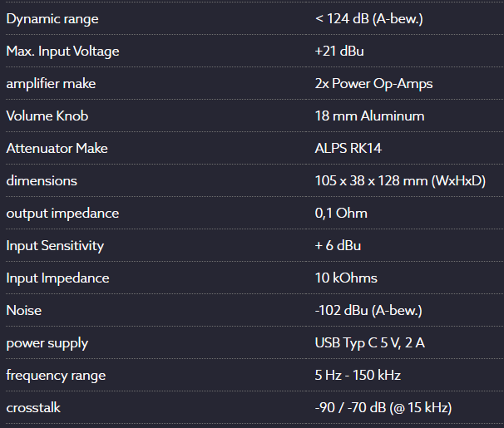Click the '5 Hz - 150 kHz' frequency value
This screenshot has width=504, height=428.
click(x=358, y=375)
